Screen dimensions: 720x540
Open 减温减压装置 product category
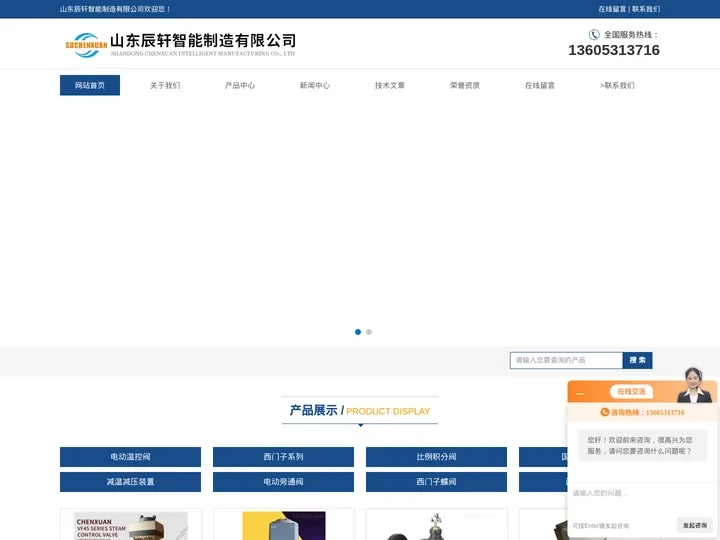[130, 482]
